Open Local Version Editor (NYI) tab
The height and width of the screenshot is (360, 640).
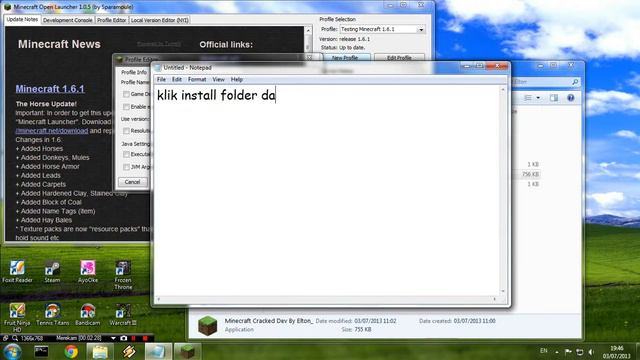[159, 20]
